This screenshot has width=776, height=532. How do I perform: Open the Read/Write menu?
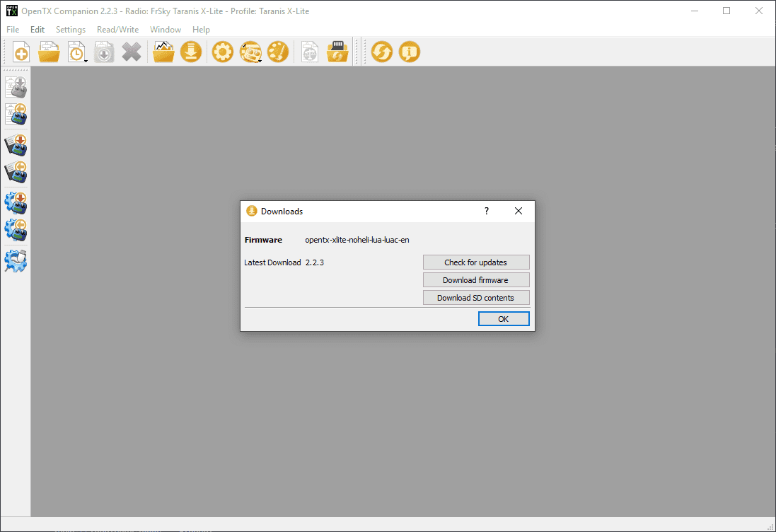pyautogui.click(x=118, y=30)
